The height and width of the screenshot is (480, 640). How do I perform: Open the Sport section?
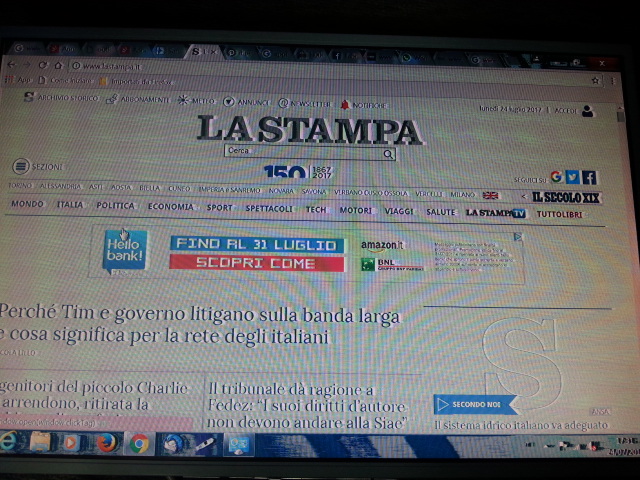(220, 208)
